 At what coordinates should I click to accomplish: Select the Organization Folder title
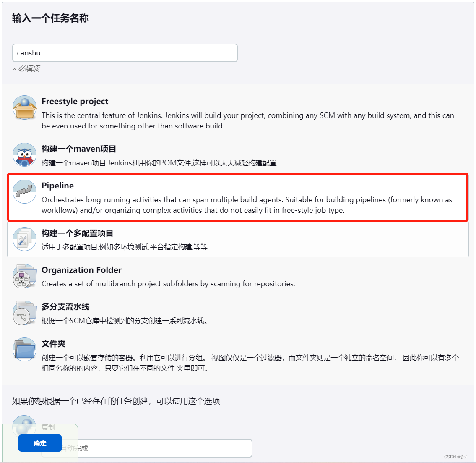pos(82,270)
